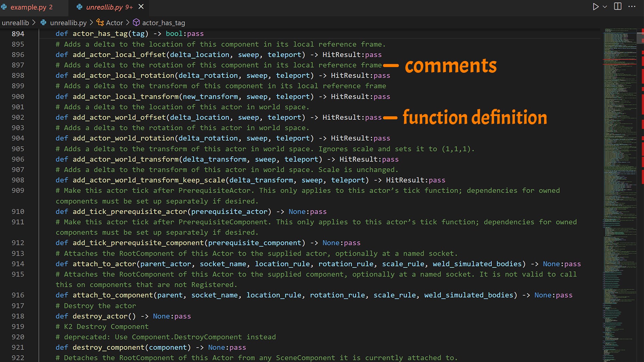This screenshot has height=362, width=644.
Task: Click the Python icon on example.py tab
Action: [x=4, y=7]
